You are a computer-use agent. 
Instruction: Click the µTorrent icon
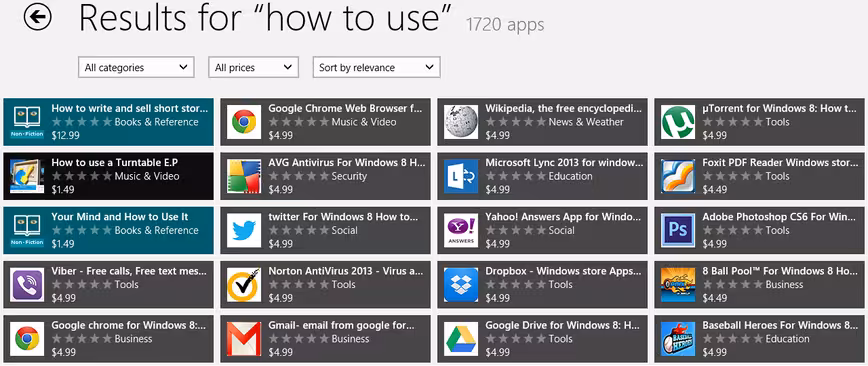(678, 122)
